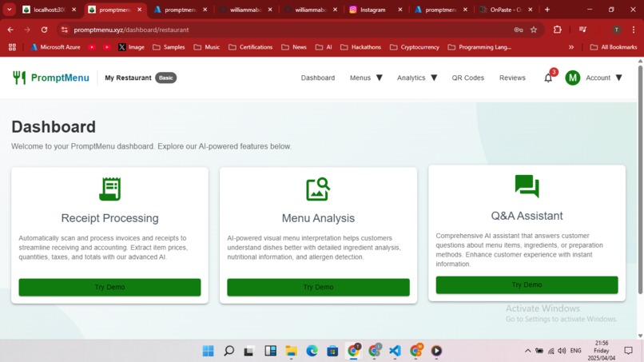Reload the page with the refresh icon

[x=44, y=30]
